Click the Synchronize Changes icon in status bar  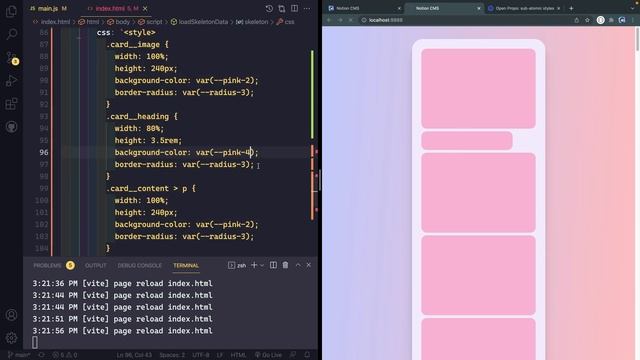tap(42, 355)
